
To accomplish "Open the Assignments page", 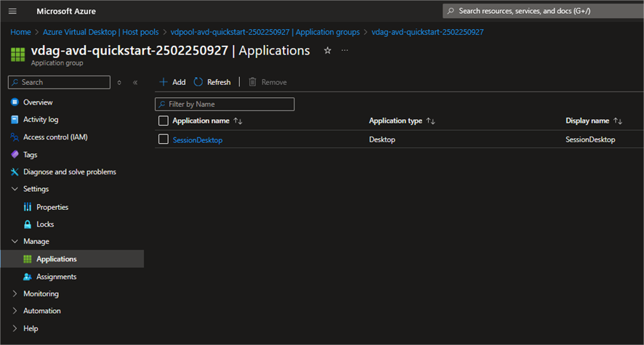I will 56,277.
